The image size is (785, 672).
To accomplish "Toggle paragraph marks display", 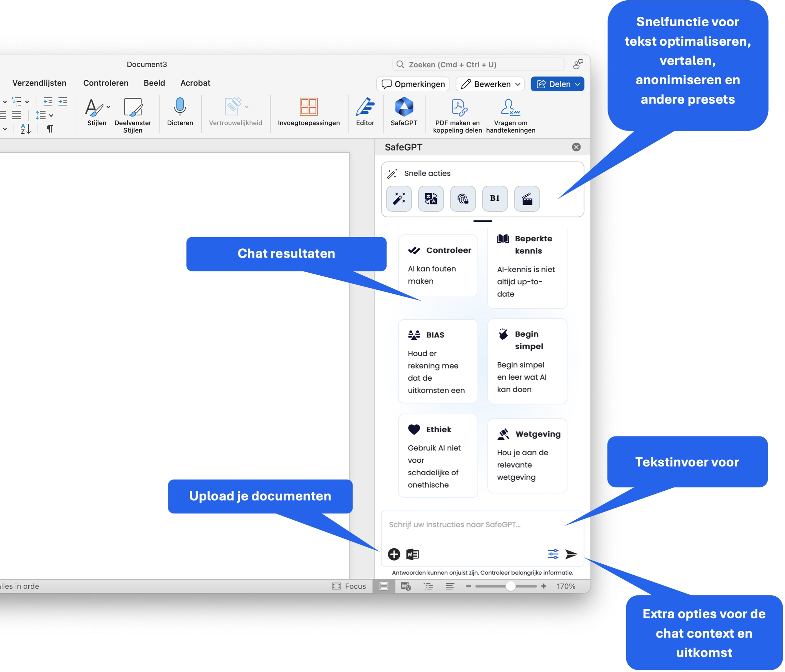I will coord(50,129).
